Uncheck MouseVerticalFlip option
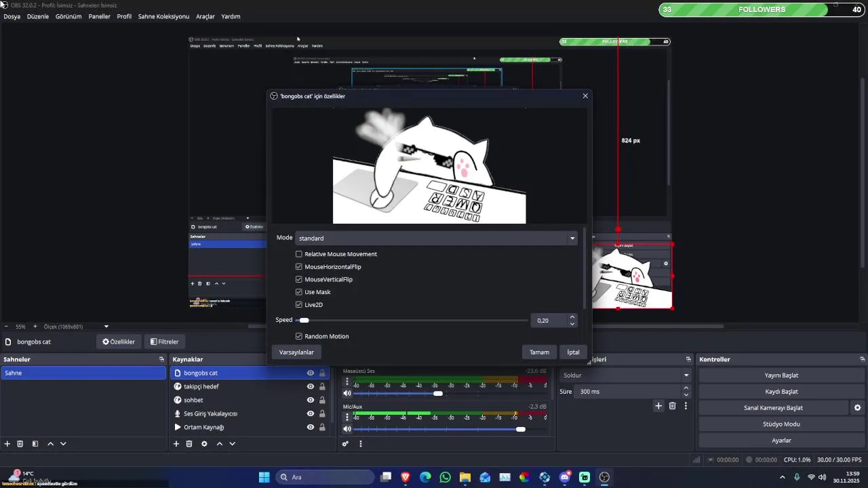This screenshot has width=868, height=488. (x=298, y=279)
